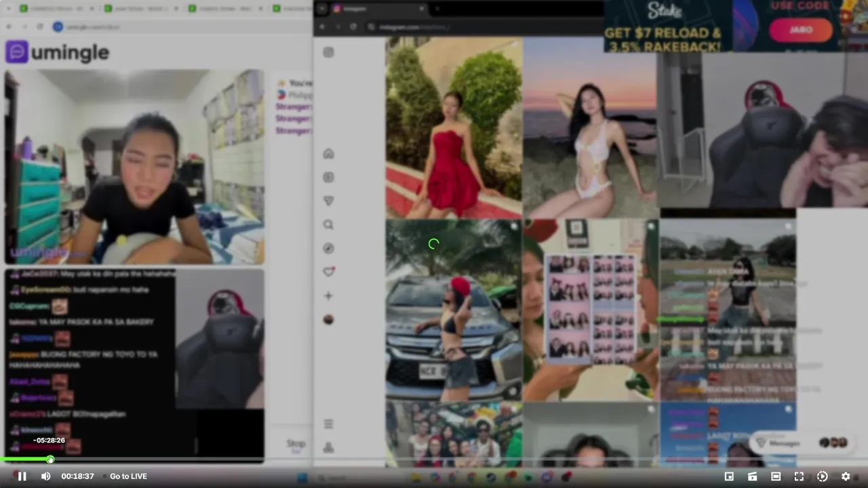Open Home in the streamed Instagram sidebar
Image resolution: width=868 pixels, height=488 pixels.
[328, 154]
